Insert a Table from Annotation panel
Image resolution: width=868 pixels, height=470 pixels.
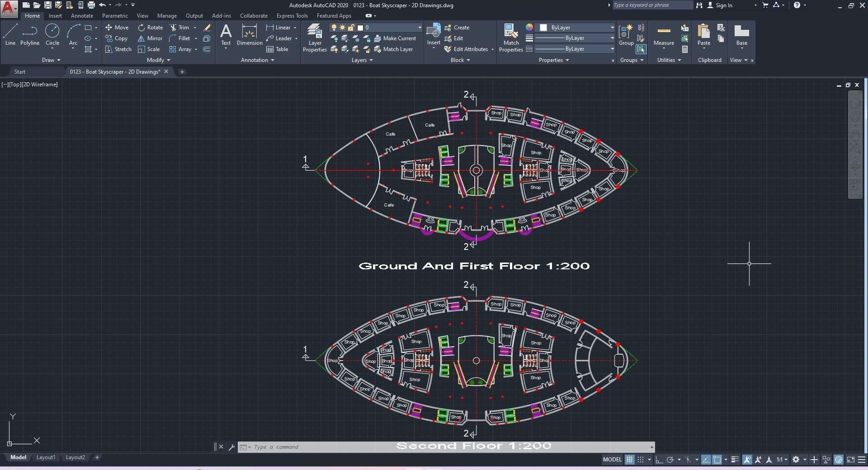tap(277, 49)
